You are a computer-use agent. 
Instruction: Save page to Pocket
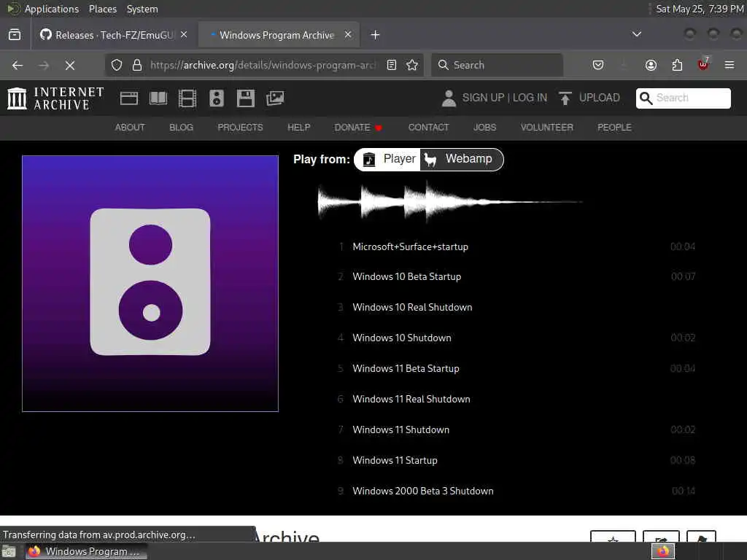coord(598,65)
